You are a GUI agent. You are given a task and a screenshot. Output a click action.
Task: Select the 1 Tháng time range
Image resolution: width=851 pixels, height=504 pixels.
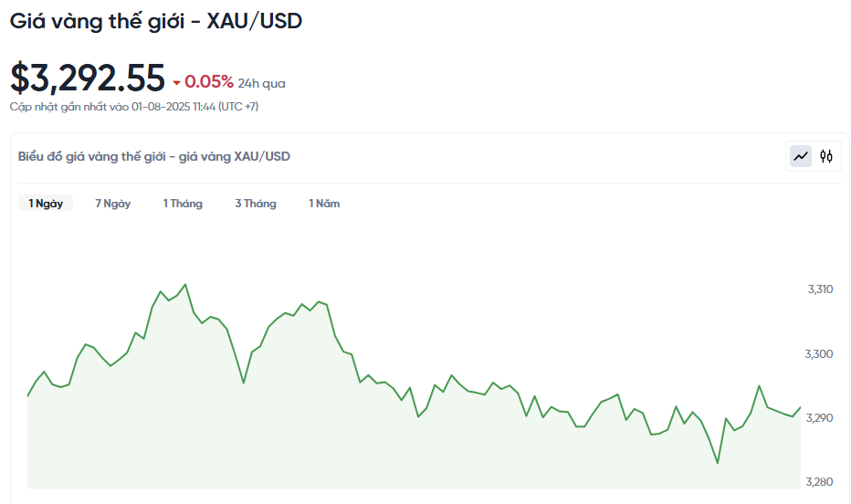coord(183,204)
